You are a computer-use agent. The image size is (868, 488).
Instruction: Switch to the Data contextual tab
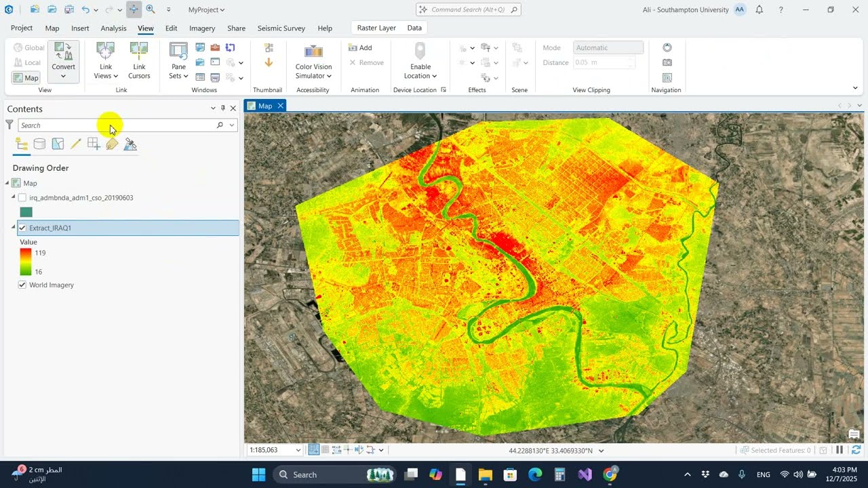pos(414,28)
